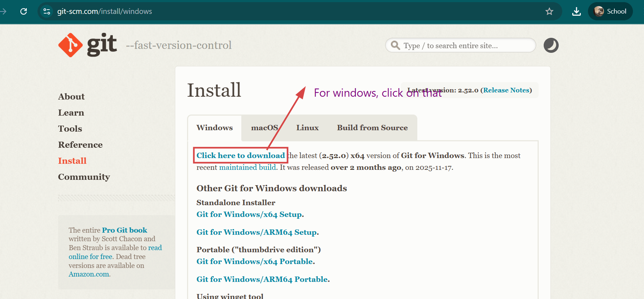This screenshot has width=644, height=299.
Task: Open the Install sidebar link
Action: point(72,161)
